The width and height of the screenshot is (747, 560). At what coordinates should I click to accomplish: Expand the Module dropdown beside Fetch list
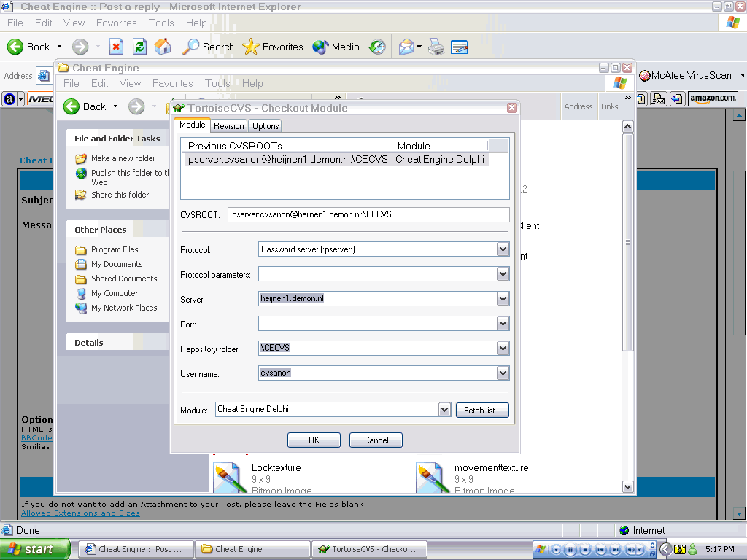(444, 410)
